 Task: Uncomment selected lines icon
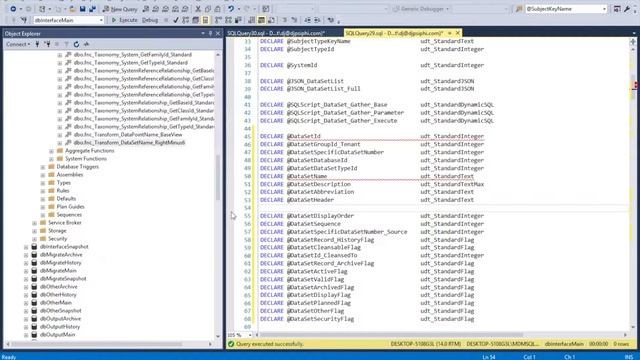click(294, 20)
